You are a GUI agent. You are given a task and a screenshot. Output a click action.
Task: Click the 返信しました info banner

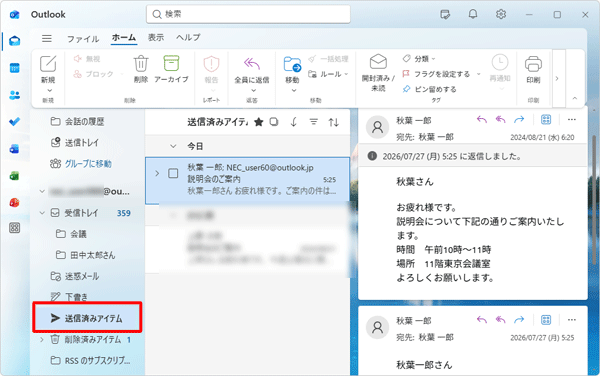pyautogui.click(x=473, y=156)
